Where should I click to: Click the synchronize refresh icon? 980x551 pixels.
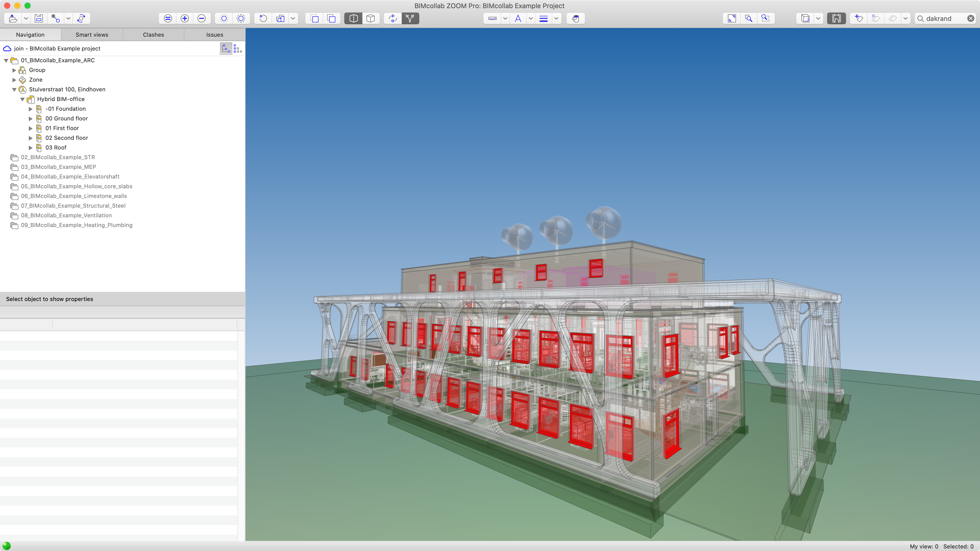click(81, 18)
